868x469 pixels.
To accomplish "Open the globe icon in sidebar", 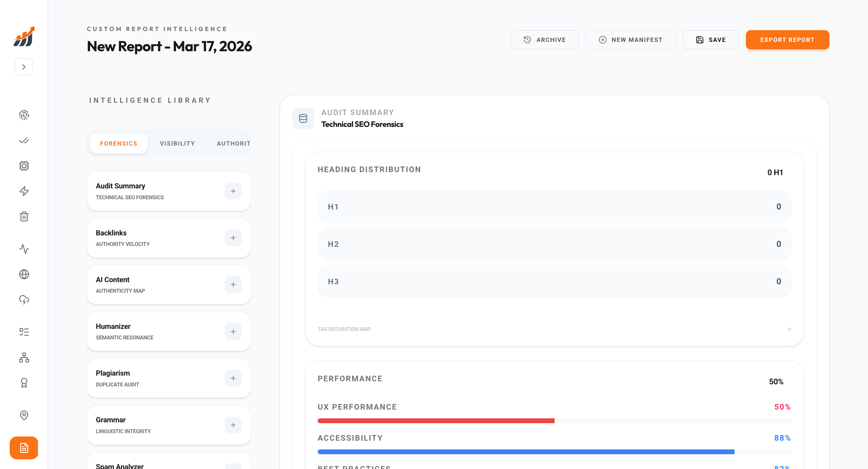I will point(24,274).
